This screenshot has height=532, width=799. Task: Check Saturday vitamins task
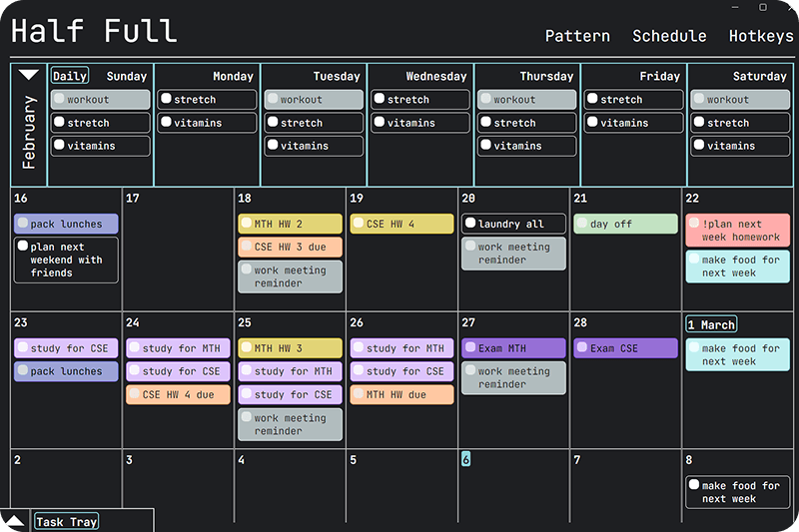pos(699,145)
